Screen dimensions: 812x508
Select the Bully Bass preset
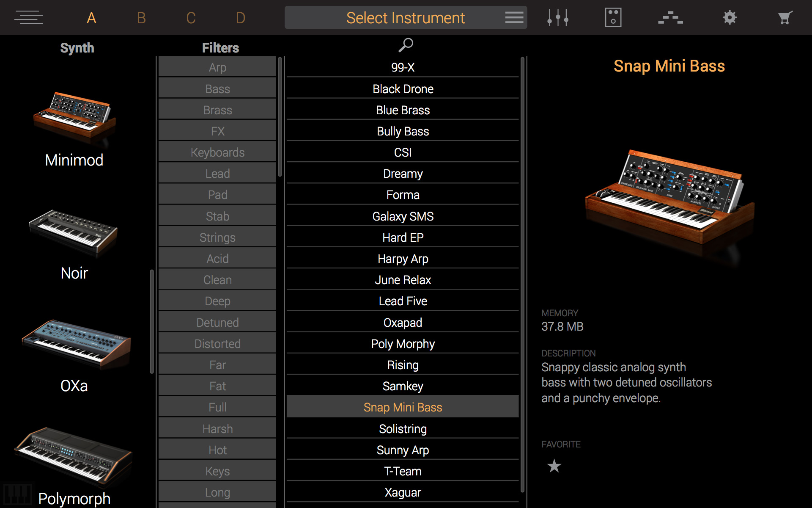tap(403, 131)
